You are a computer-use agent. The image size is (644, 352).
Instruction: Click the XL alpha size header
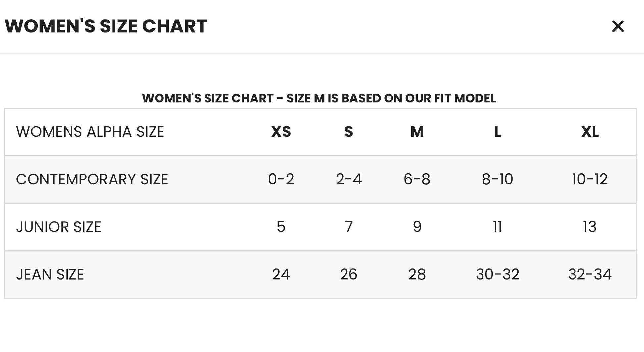[590, 132]
